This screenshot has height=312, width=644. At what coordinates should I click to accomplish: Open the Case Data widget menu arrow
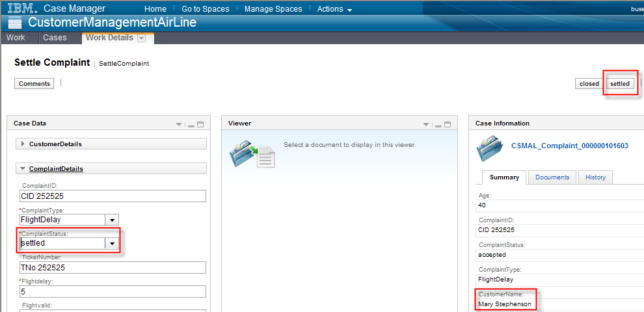coord(179,125)
